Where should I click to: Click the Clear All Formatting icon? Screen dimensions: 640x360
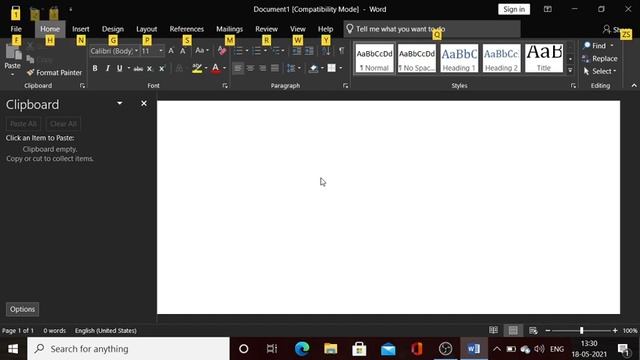pyautogui.click(x=222, y=51)
